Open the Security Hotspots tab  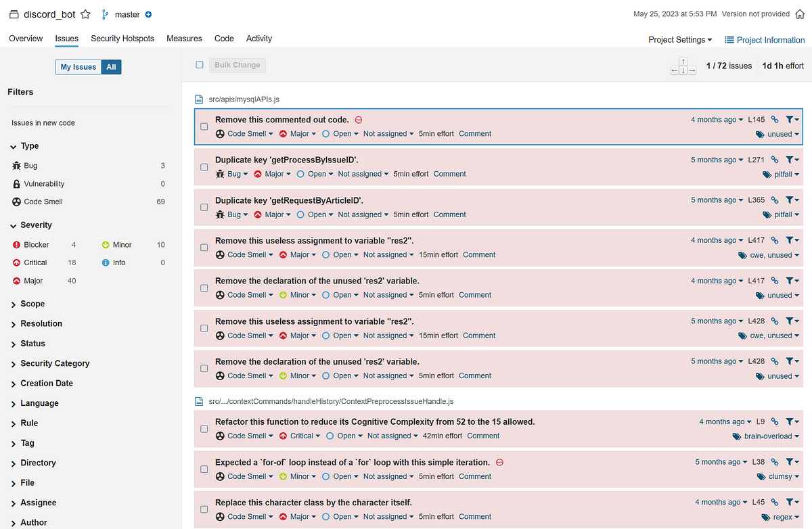[122, 39]
